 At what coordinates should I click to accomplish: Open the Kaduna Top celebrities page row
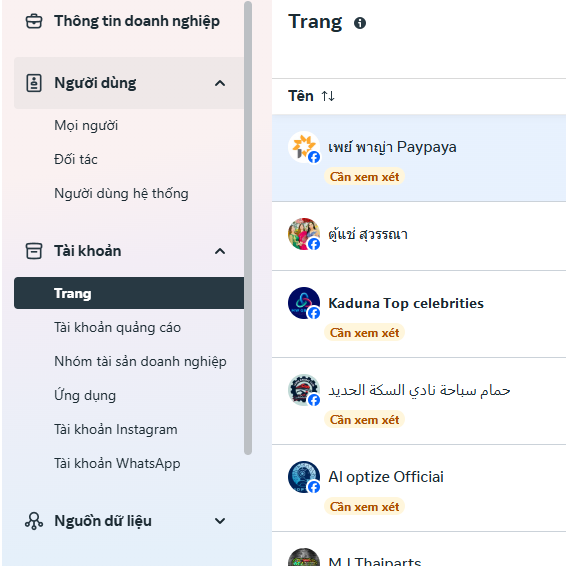(419, 314)
